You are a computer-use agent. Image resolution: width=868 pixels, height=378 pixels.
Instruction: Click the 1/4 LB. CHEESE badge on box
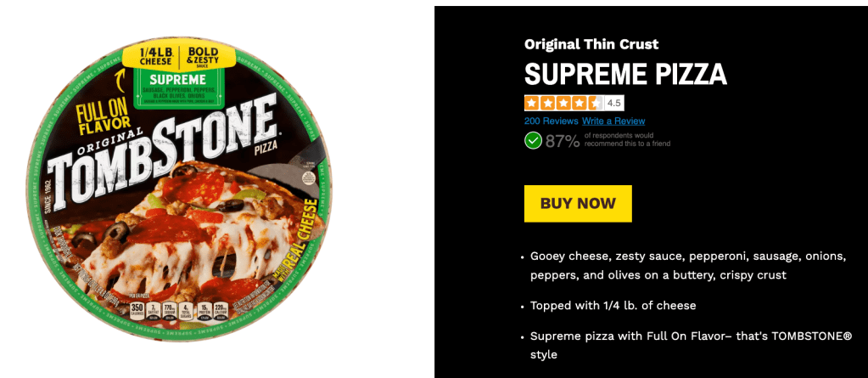155,57
